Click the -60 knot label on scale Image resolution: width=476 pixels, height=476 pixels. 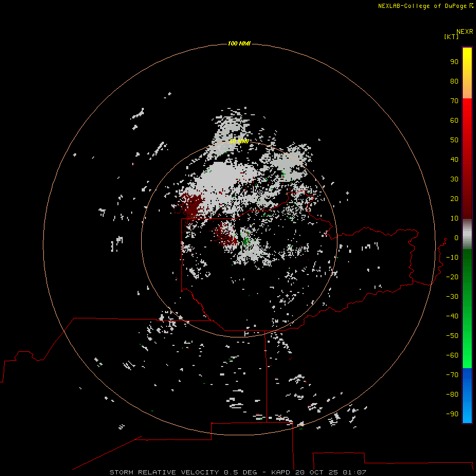click(x=452, y=355)
